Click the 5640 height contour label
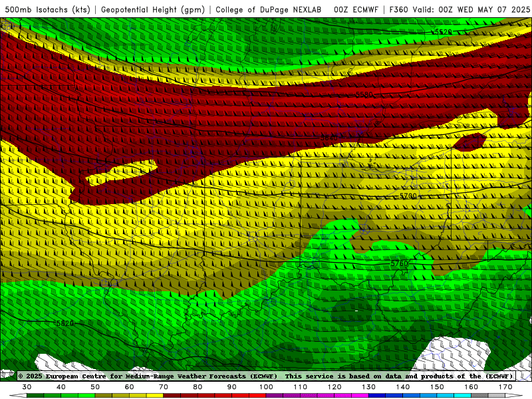 329,138
